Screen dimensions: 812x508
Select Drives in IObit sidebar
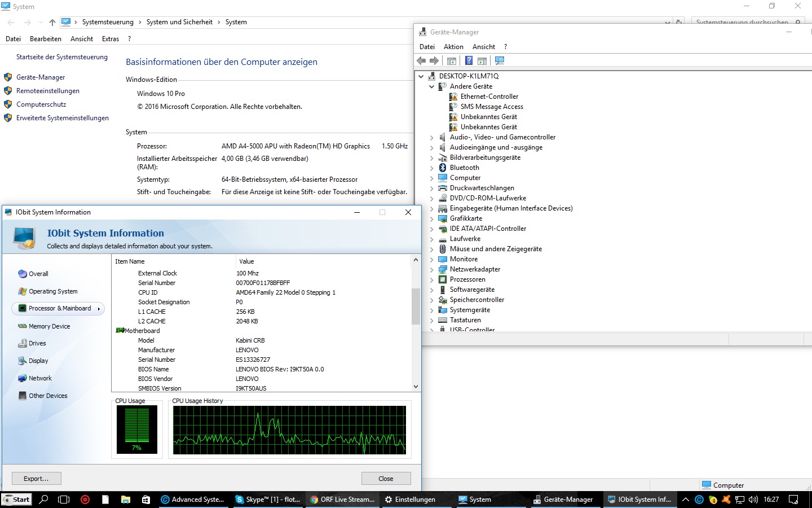pos(37,343)
